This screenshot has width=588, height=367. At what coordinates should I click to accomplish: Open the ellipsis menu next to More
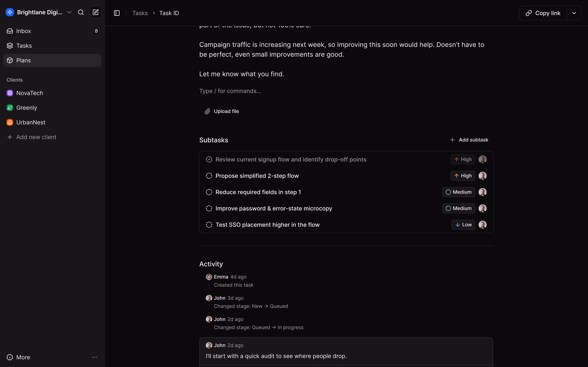(x=95, y=357)
